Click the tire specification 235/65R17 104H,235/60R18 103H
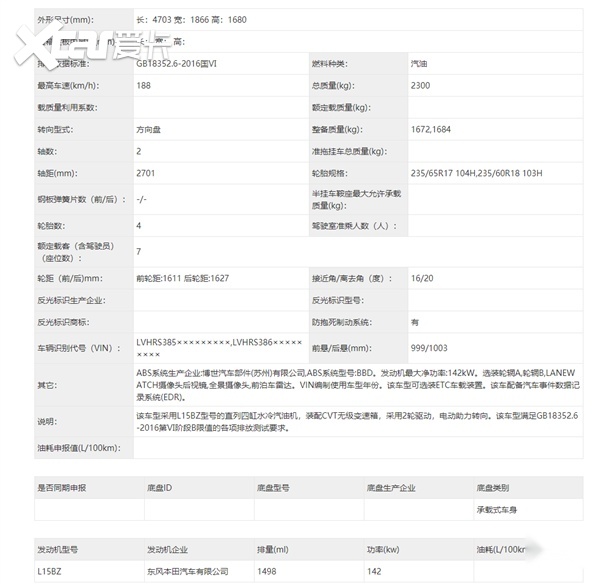 (x=476, y=173)
